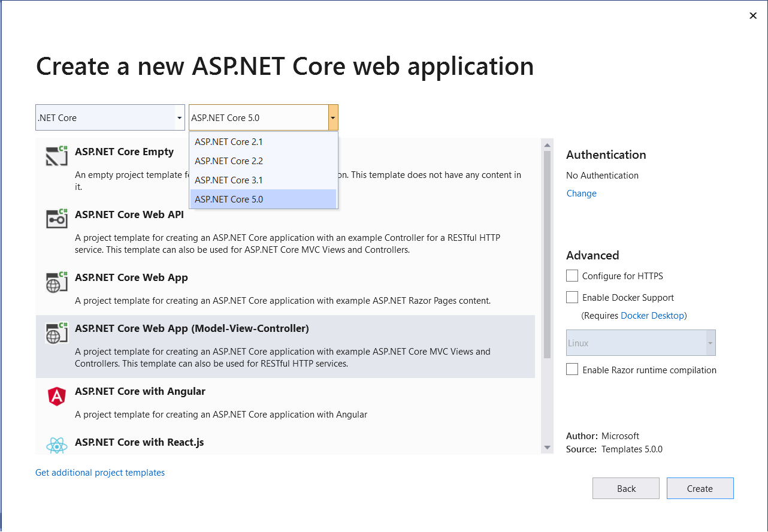Select ASP.NET Core Web App (Model-View-Controller) title
The image size is (768, 532).
[x=192, y=328]
